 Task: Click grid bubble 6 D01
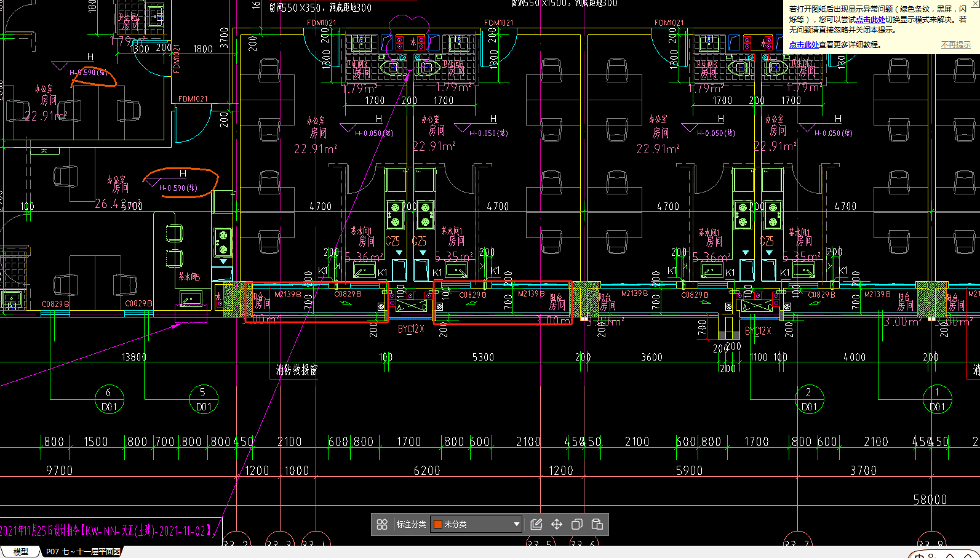109,399
